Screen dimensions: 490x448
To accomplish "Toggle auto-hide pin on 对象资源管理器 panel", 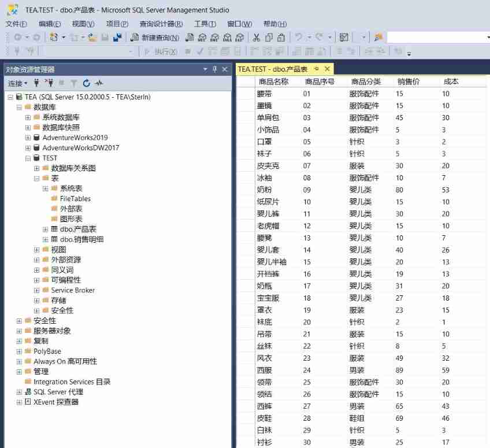I will (x=215, y=69).
